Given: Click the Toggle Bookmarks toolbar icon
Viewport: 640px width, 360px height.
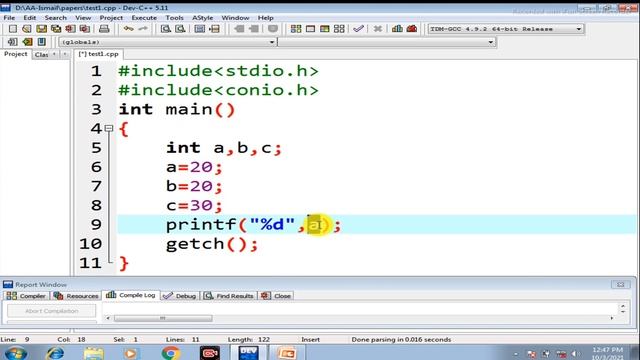Looking at the screenshot, I should pos(27,42).
